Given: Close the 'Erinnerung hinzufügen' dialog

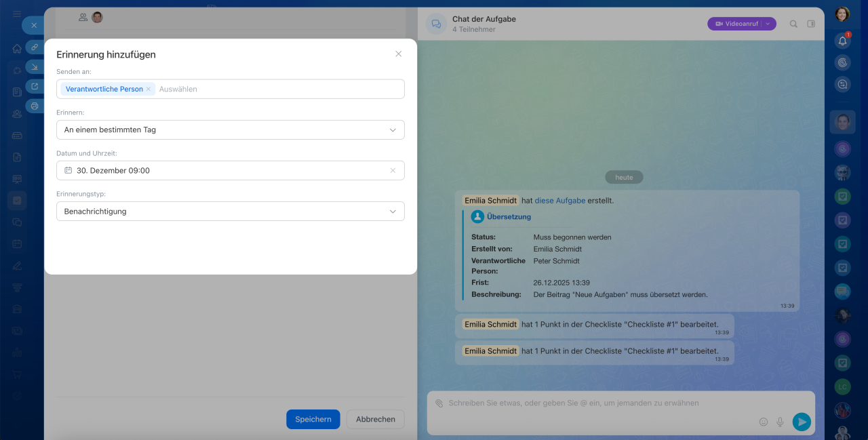Looking at the screenshot, I should pyautogui.click(x=399, y=54).
